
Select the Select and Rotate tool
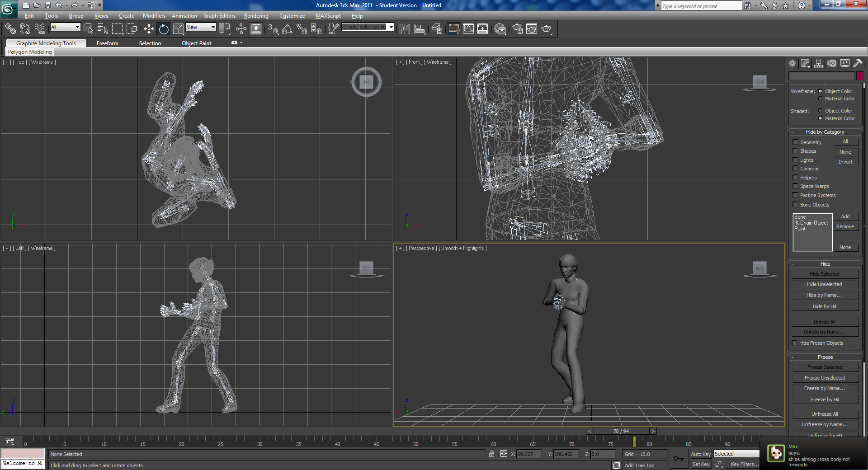[x=164, y=29]
